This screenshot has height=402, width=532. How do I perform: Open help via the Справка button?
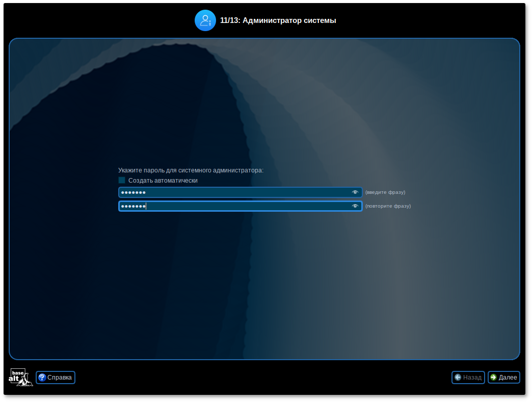[56, 378]
